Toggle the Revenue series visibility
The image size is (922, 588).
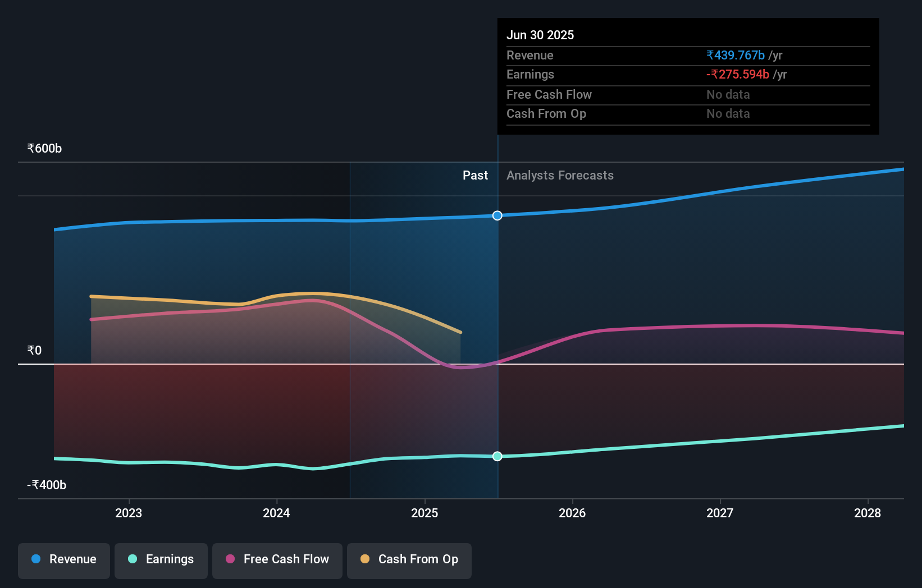click(63, 559)
